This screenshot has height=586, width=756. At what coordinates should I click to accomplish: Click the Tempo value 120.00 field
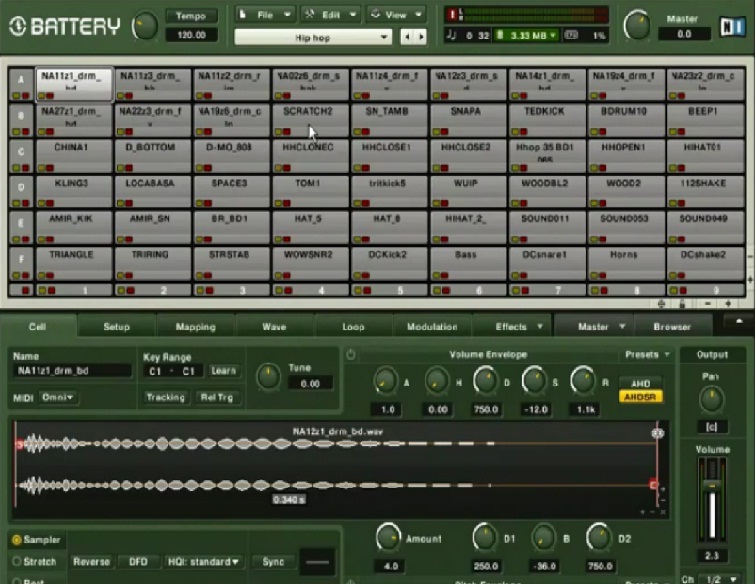pos(191,35)
